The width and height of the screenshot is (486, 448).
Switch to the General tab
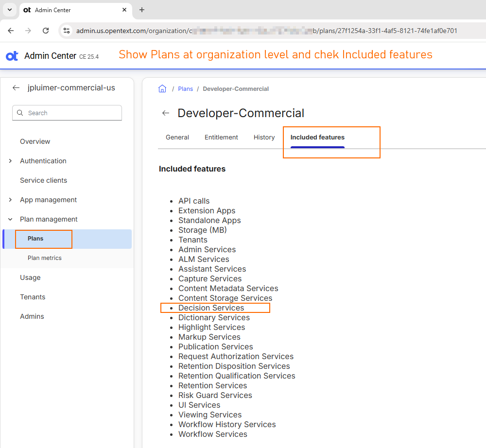[177, 138]
